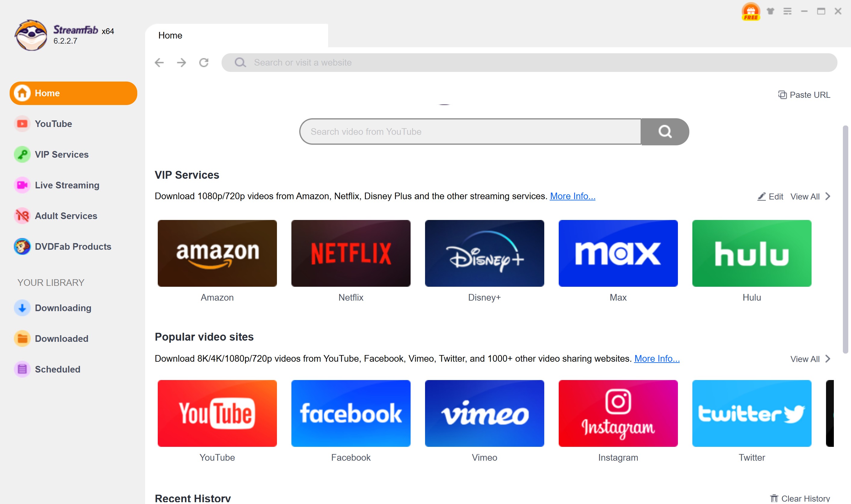Viewport: 851px width, 504px height.
Task: Open Adult Services in the sidebar
Action: 73,216
